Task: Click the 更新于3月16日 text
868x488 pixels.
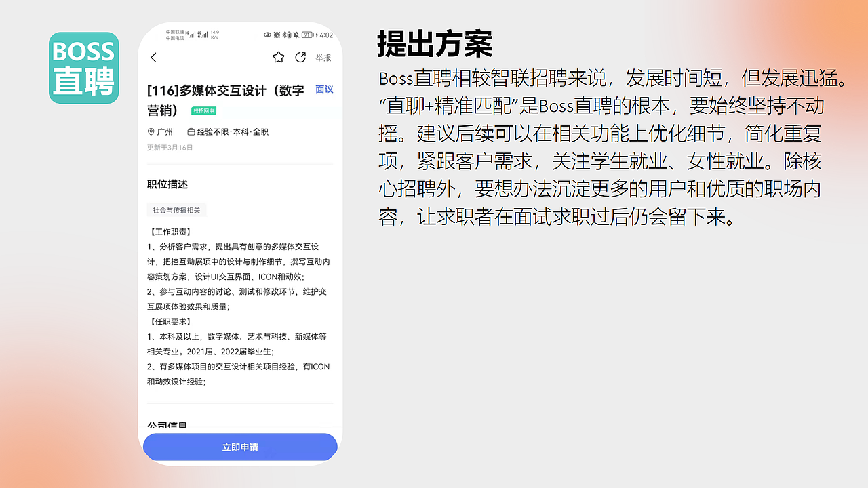Action: 170,148
